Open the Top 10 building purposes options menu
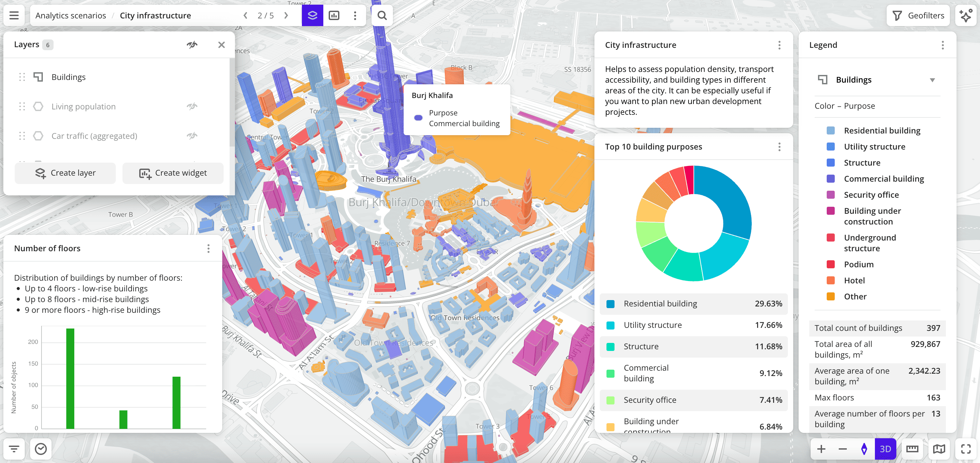The height and width of the screenshot is (463, 980). coord(779,147)
